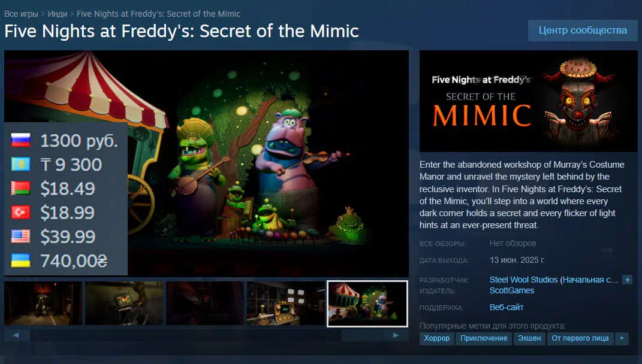Select the Хоррор tag
Screen dimensions: 642x364
coord(436,338)
